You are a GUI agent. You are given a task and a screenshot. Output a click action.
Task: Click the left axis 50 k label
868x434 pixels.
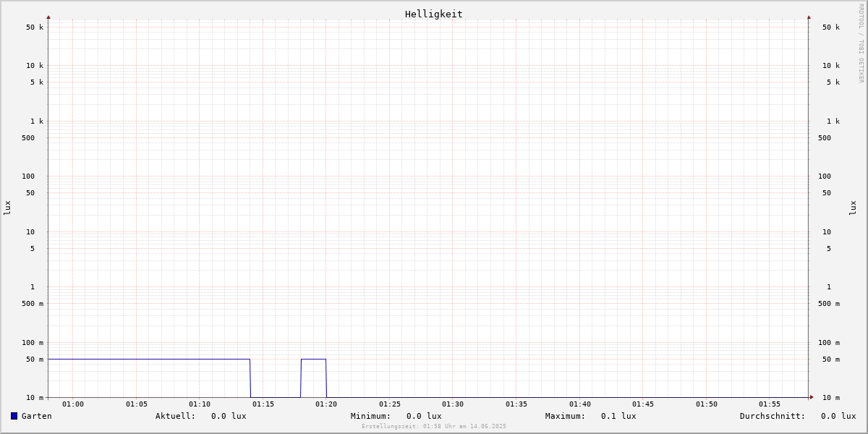coord(35,27)
